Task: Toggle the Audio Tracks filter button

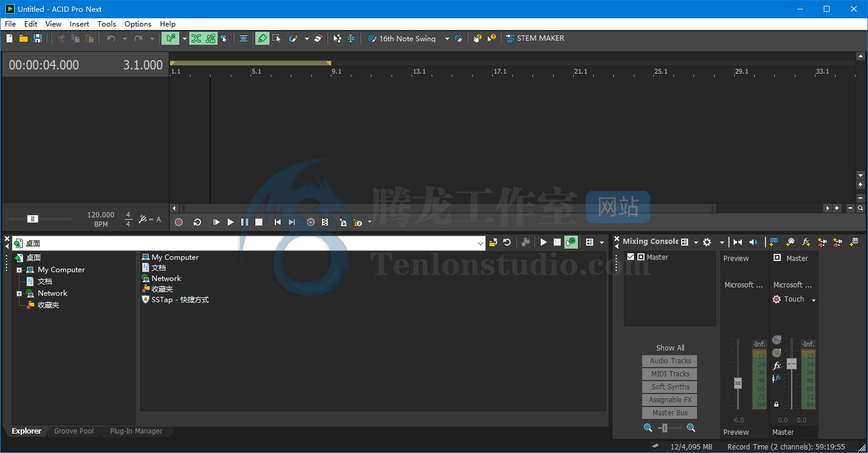Action: click(x=670, y=361)
